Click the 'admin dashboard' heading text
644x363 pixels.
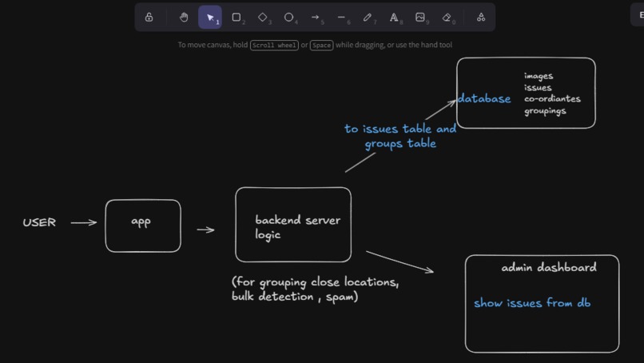click(549, 268)
